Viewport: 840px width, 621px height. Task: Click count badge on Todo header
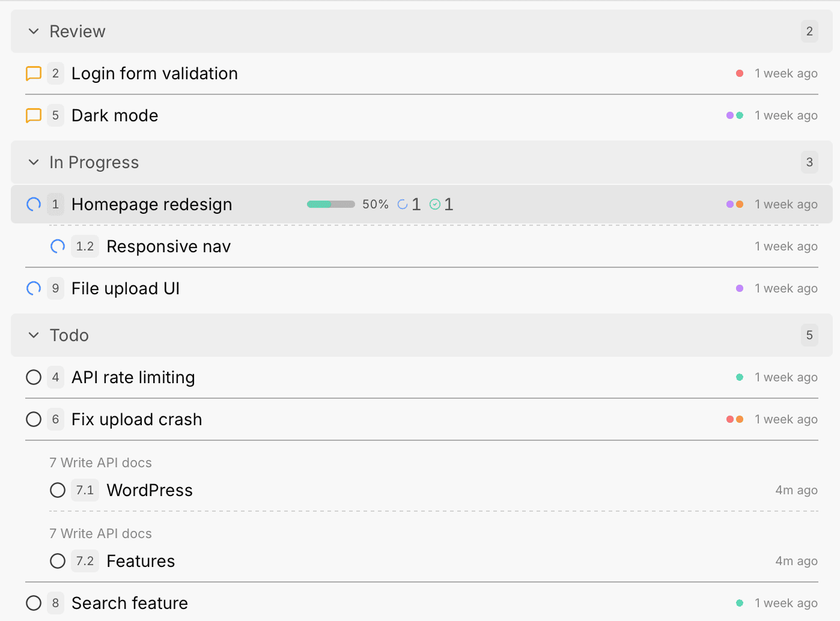click(809, 335)
